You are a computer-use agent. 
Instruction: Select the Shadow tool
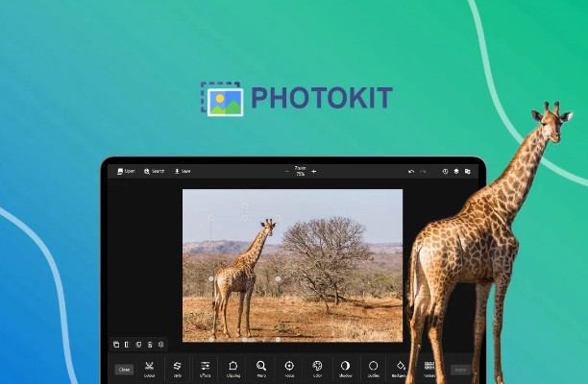pyautogui.click(x=345, y=367)
